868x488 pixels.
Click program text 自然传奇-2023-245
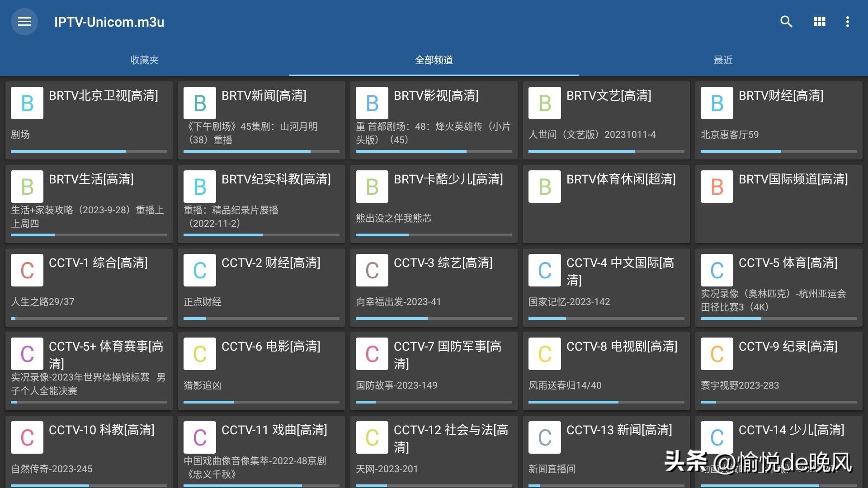[x=52, y=469]
